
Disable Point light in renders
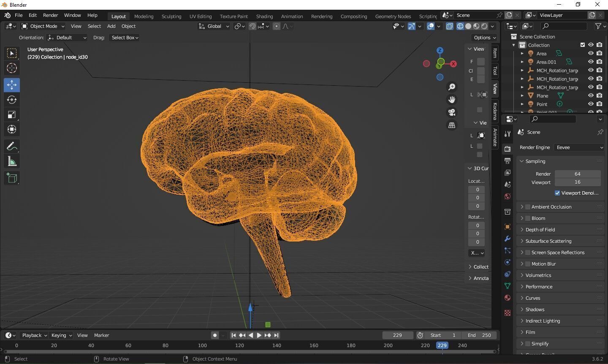click(x=600, y=104)
